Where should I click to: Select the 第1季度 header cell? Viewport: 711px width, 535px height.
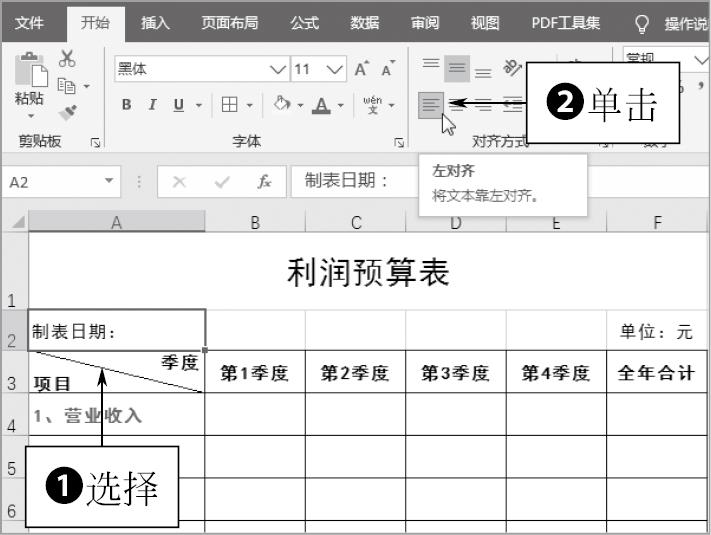255,372
